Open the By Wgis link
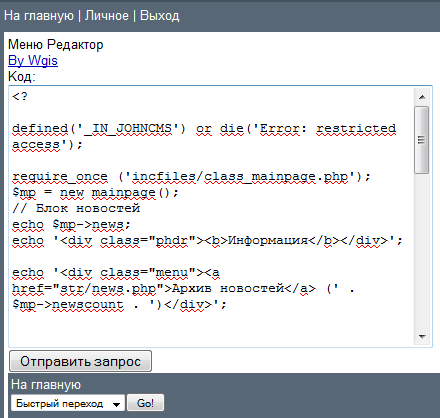The width and height of the screenshot is (440, 418). 33,61
